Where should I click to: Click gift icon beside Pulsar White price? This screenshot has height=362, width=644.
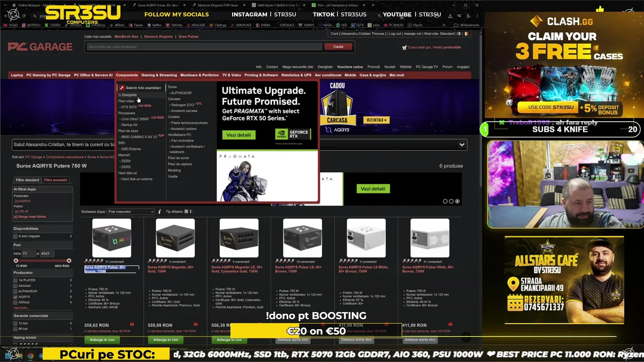[x=449, y=325]
